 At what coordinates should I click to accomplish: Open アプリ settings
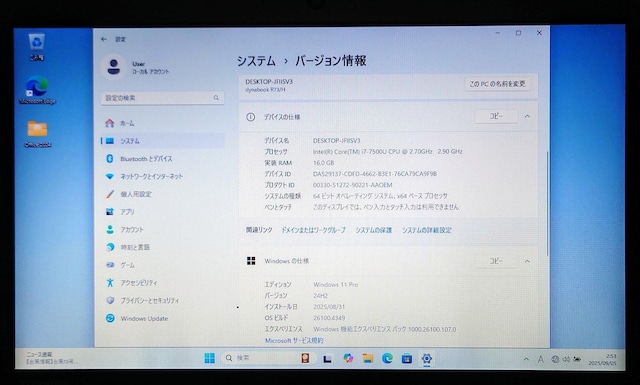pyautogui.click(x=162, y=211)
